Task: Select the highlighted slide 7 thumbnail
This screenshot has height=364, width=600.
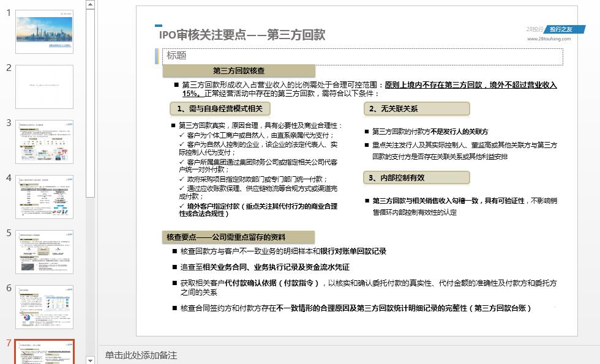Action: click(x=44, y=352)
